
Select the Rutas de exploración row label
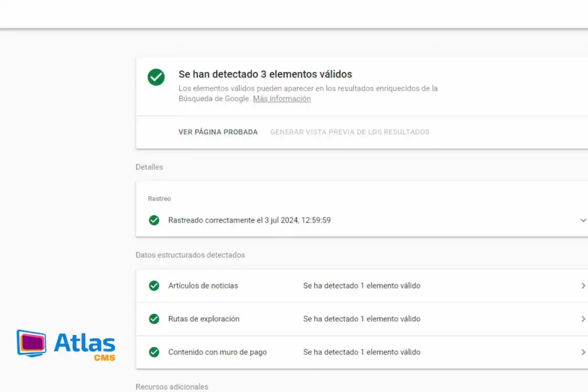[204, 319]
